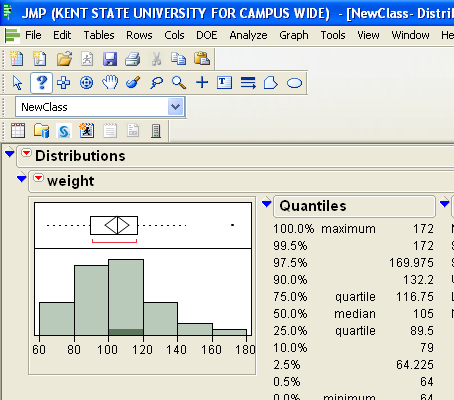Open the Analyze menu
Image resolution: width=454 pixels, height=400 pixels.
point(248,35)
